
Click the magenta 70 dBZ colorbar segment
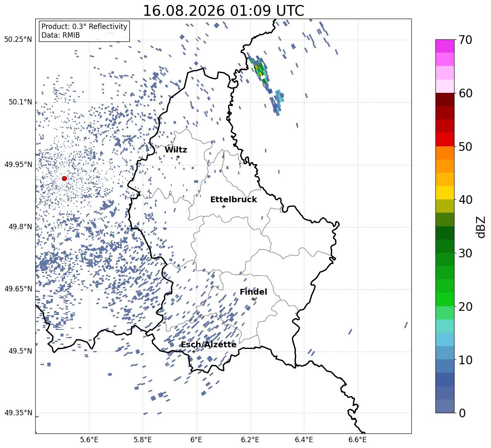tap(445, 46)
